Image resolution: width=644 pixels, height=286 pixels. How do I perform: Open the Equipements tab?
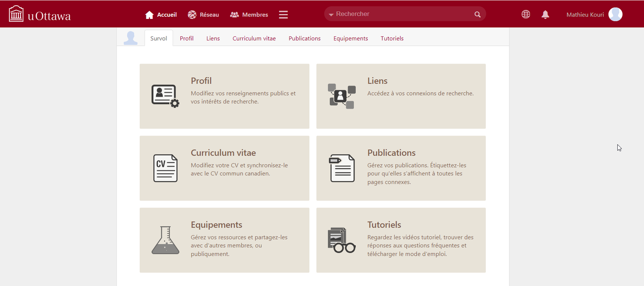(350, 38)
